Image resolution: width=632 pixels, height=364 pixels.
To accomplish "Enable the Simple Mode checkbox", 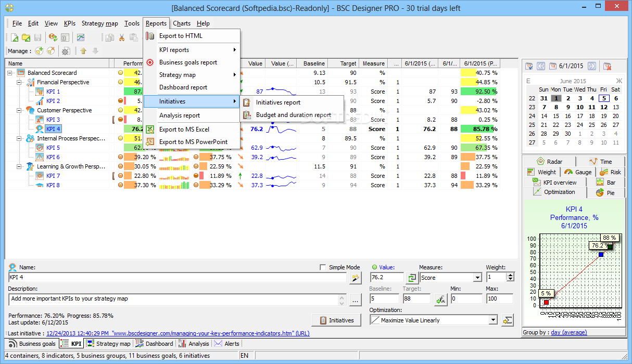I will pos(323,267).
